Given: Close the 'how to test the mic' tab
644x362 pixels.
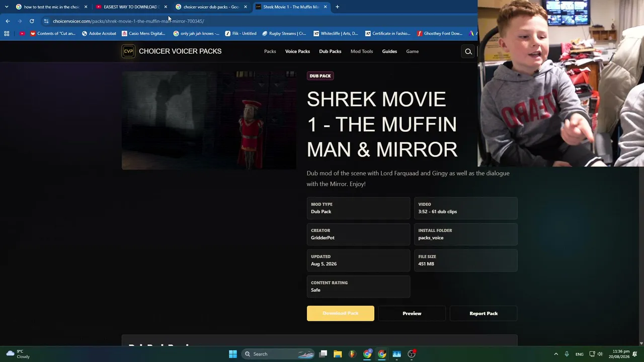Looking at the screenshot, I should [86, 7].
